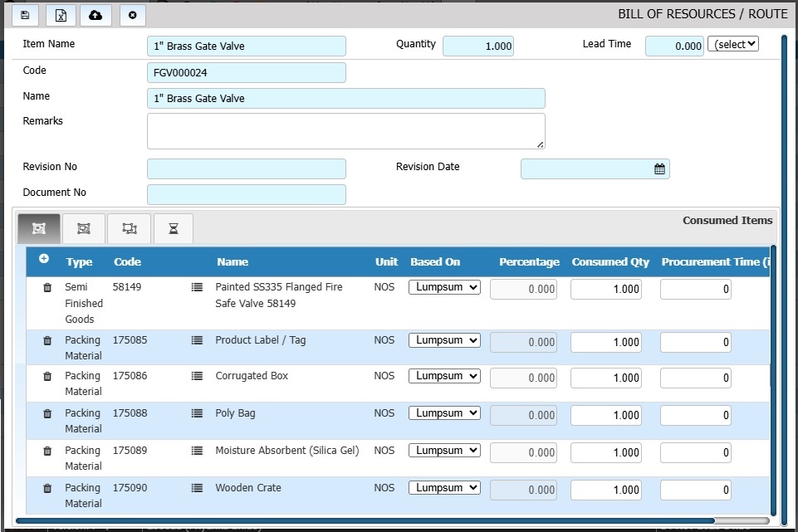The image size is (798, 532).
Task: Open the Lead Time unit selector
Action: [x=732, y=44]
